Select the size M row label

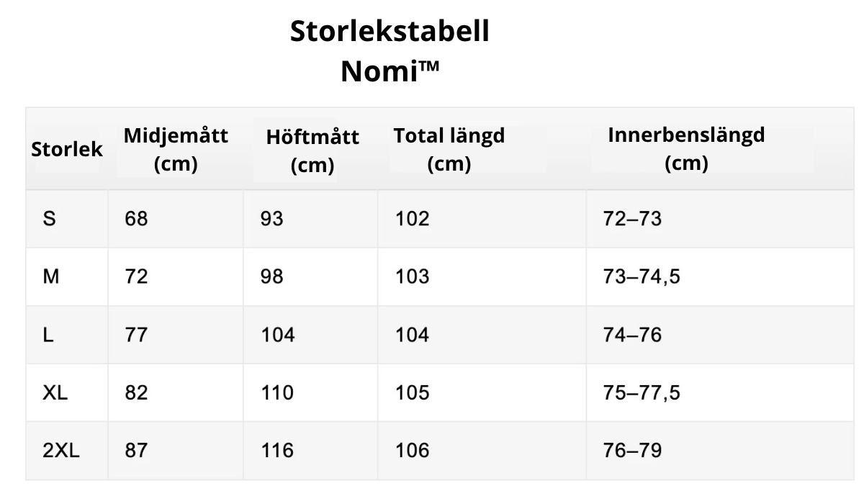click(50, 276)
